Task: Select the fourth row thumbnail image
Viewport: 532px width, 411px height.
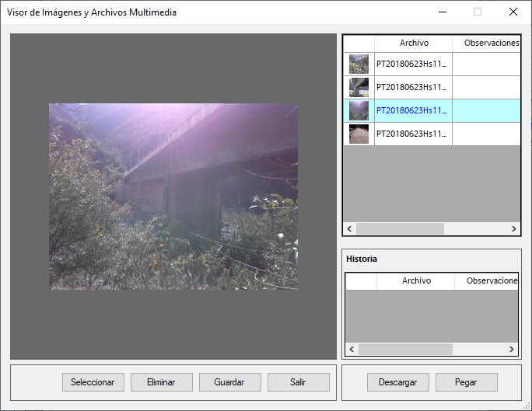Action: point(359,134)
